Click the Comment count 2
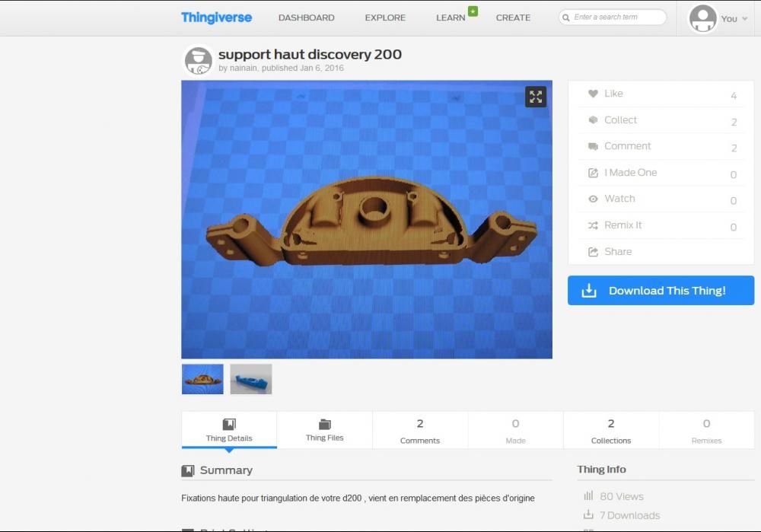 (734, 148)
